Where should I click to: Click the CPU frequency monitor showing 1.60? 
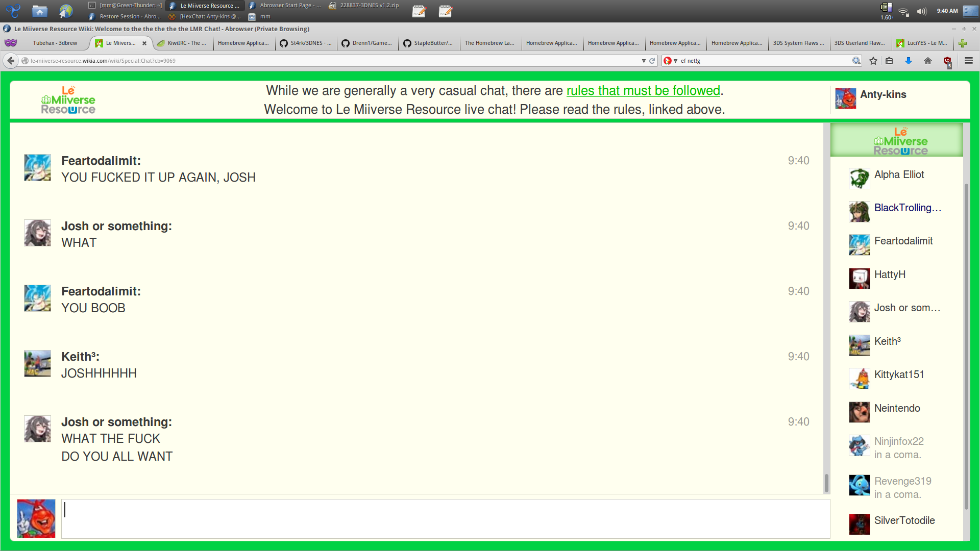[x=886, y=11]
